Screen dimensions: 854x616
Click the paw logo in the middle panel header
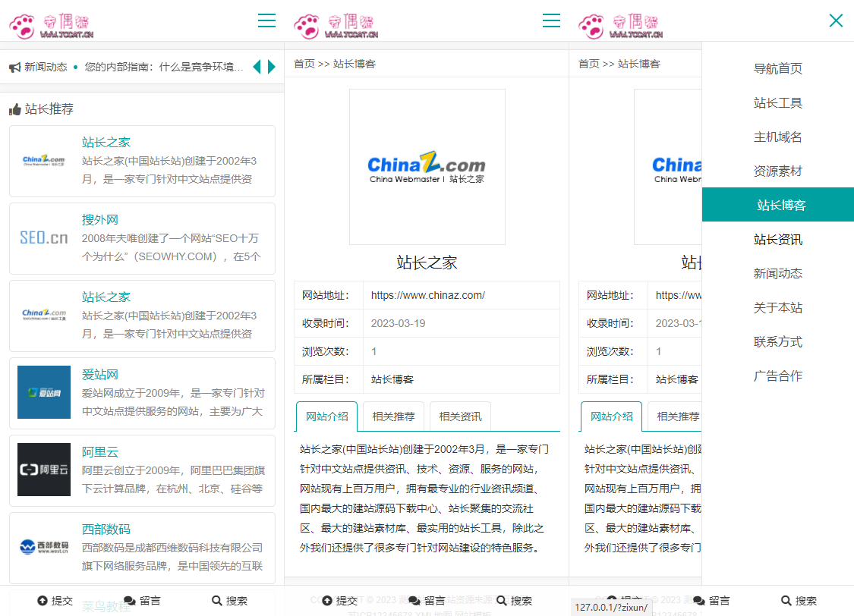307,26
